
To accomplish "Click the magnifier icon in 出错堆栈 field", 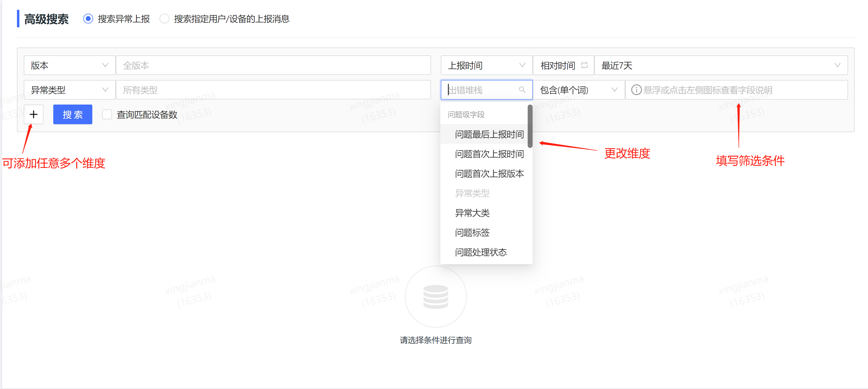I will pos(522,90).
